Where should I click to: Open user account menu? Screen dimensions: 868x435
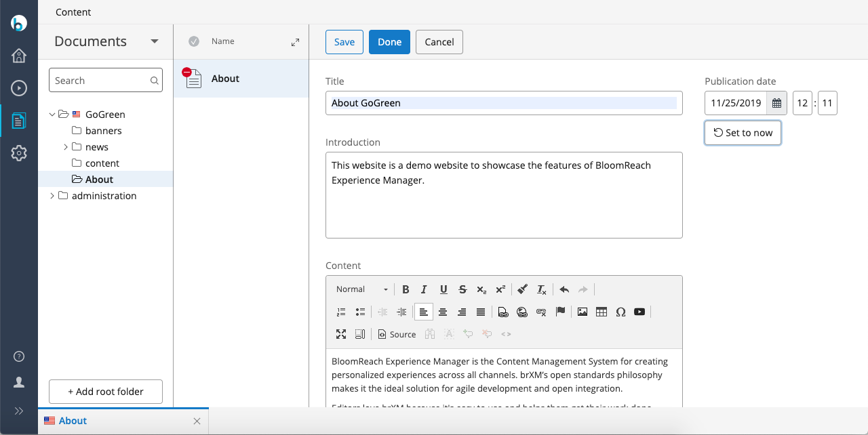pyautogui.click(x=19, y=383)
